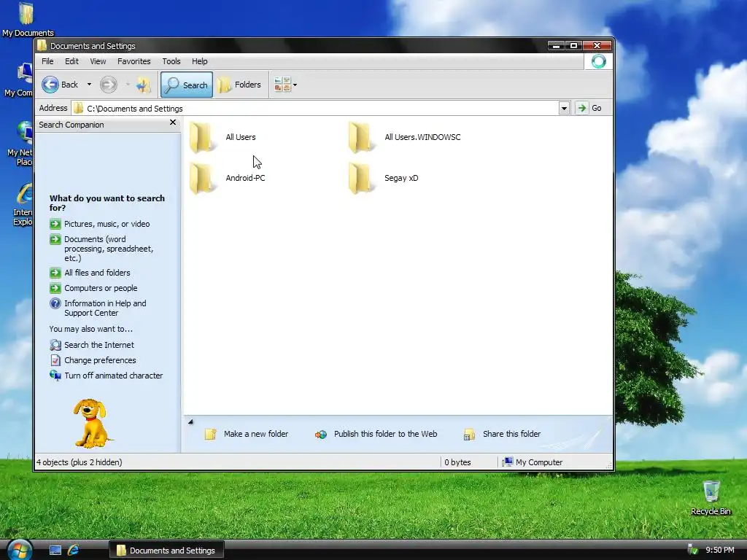Choose Pictures, music, or video search

coord(107,224)
